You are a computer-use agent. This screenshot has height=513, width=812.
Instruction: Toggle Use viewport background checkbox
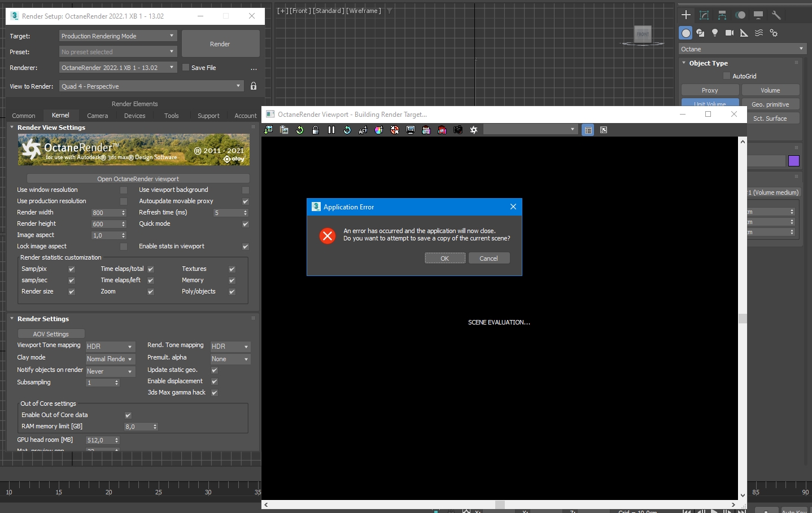click(x=246, y=190)
